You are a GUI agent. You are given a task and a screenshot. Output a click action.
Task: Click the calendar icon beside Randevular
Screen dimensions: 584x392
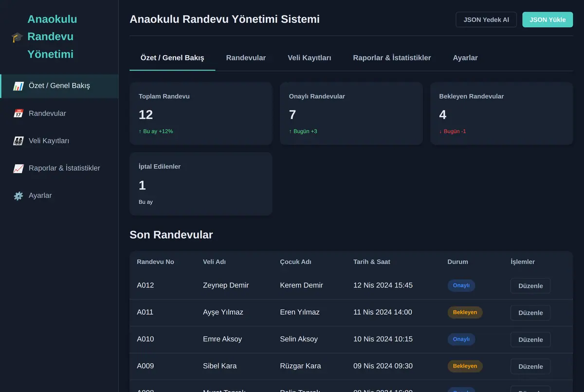[x=18, y=113]
